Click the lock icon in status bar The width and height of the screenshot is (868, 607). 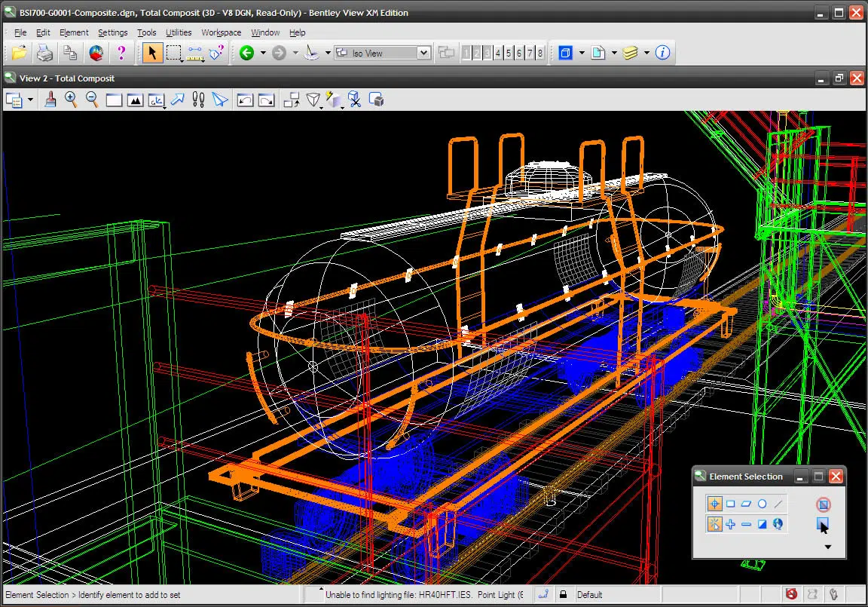point(563,595)
